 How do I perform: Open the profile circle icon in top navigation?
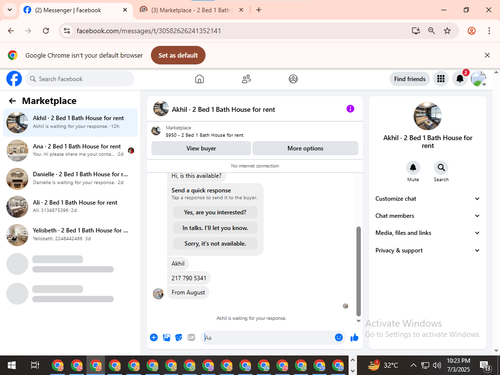coord(293,79)
